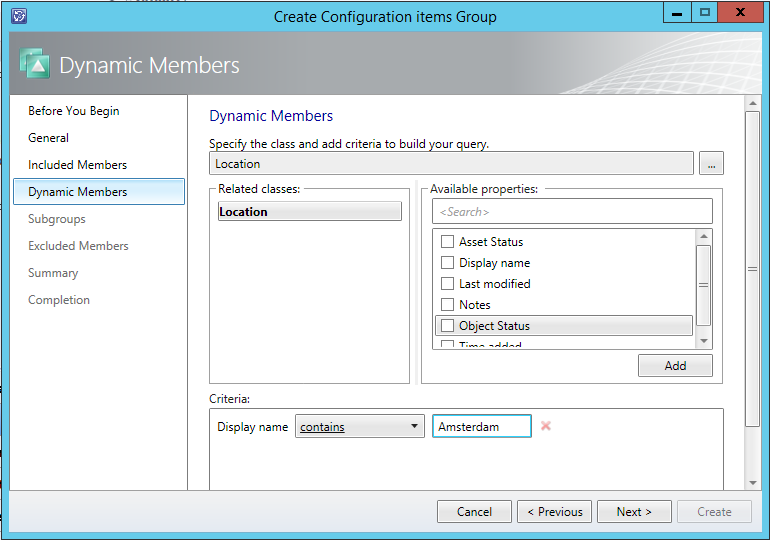Check the Asset Status property
The image size is (770, 540).
[x=448, y=242]
